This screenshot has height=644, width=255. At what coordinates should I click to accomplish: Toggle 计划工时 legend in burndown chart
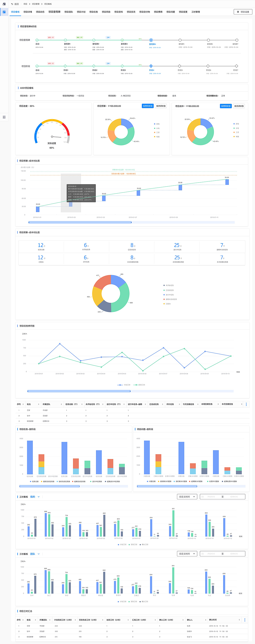124,385
